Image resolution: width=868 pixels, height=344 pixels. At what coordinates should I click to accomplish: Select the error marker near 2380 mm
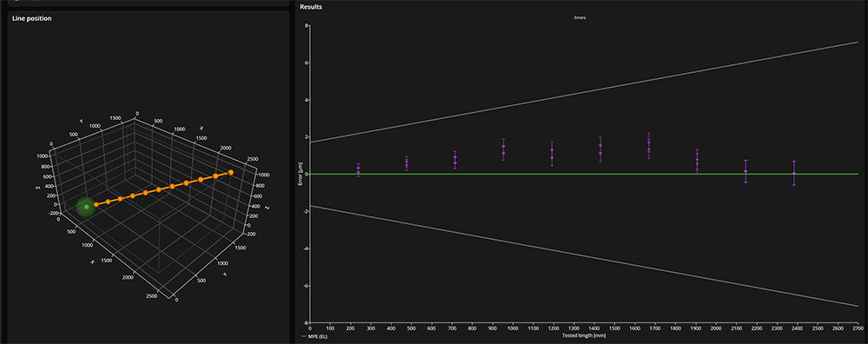(x=794, y=174)
